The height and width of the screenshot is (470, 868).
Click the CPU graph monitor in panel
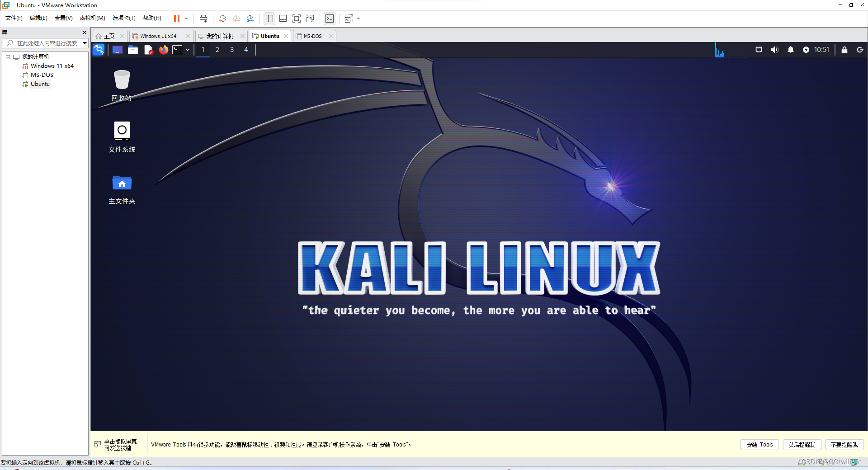point(732,50)
